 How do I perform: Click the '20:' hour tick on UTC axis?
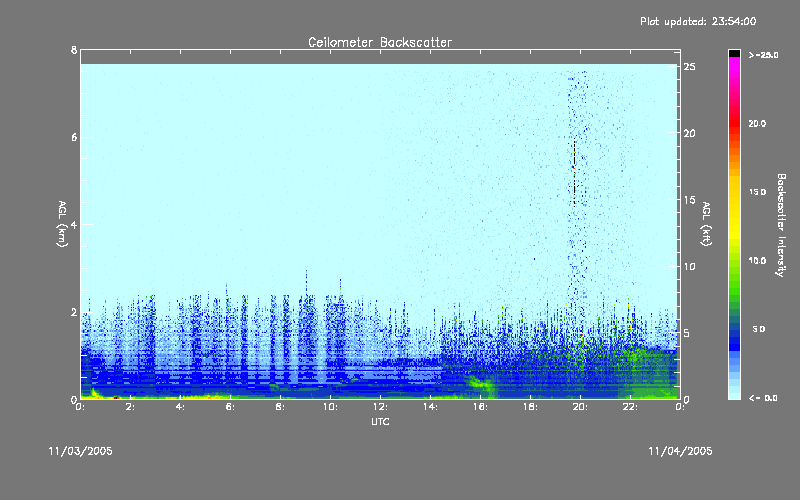[580, 407]
